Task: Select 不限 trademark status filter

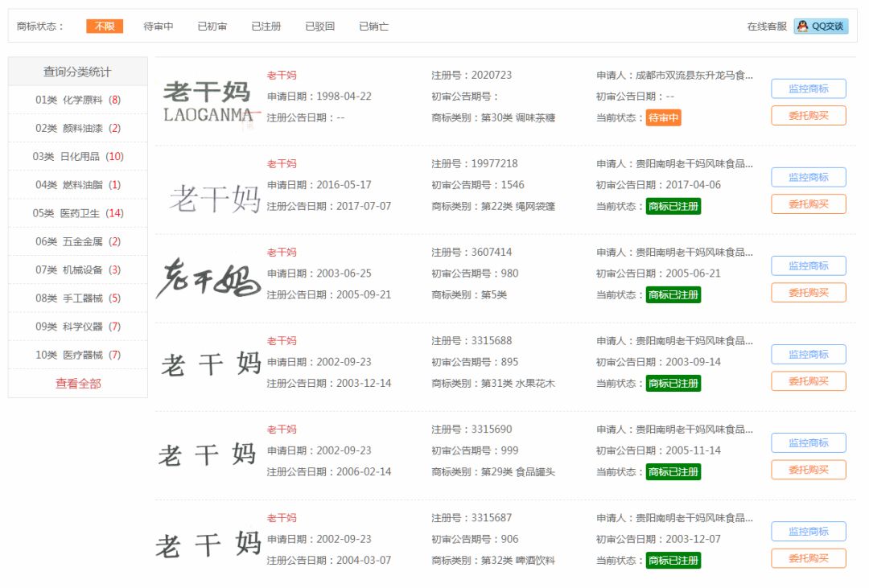Action: tap(104, 26)
